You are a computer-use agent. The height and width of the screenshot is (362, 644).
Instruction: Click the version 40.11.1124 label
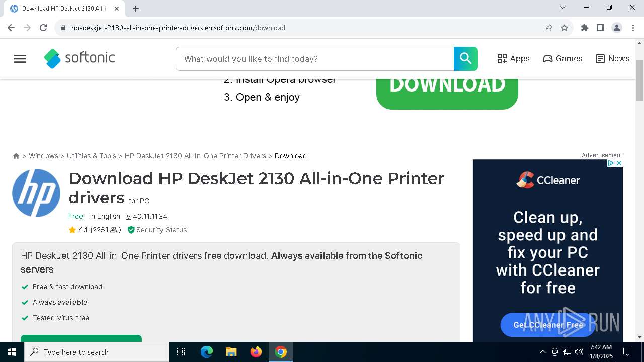(x=146, y=216)
